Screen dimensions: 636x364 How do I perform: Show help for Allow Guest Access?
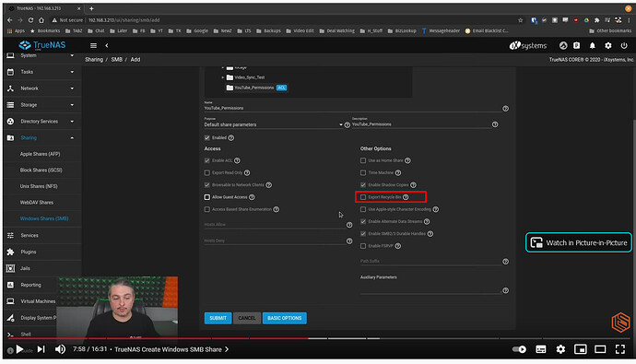pos(252,197)
